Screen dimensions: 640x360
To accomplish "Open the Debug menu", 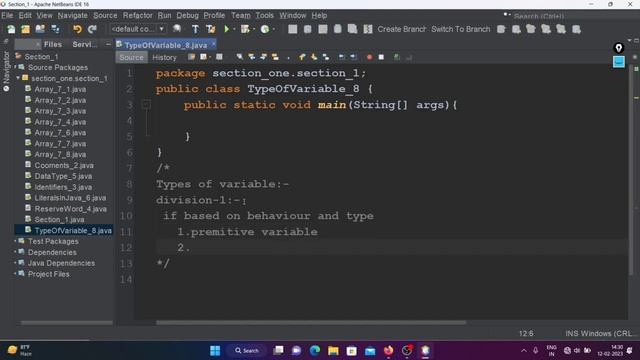I will pos(187,15).
